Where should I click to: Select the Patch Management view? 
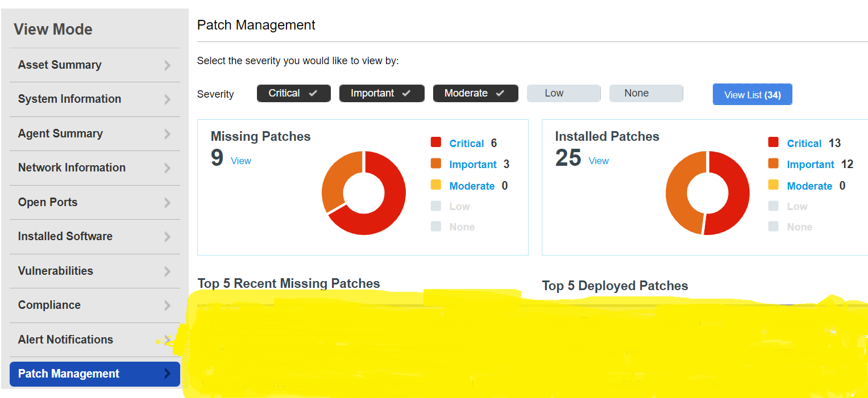click(95, 374)
